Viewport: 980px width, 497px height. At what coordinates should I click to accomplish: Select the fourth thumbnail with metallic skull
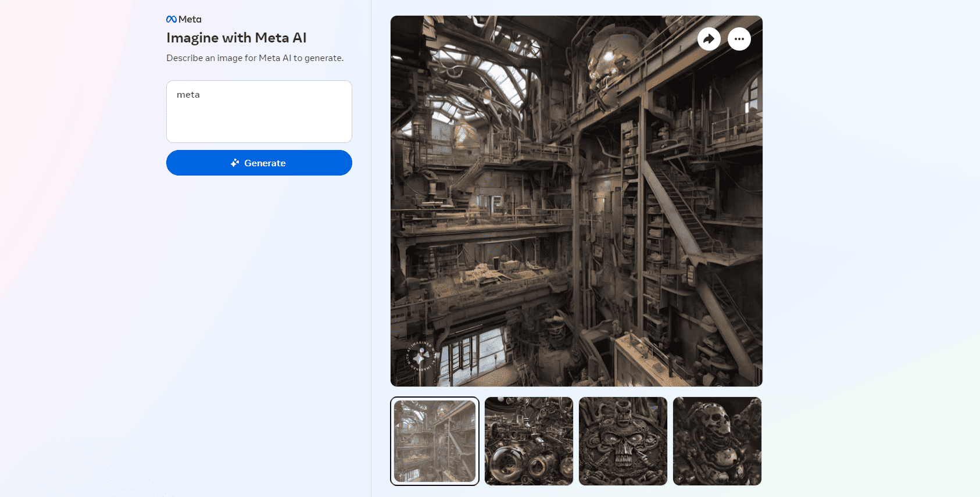pyautogui.click(x=717, y=441)
